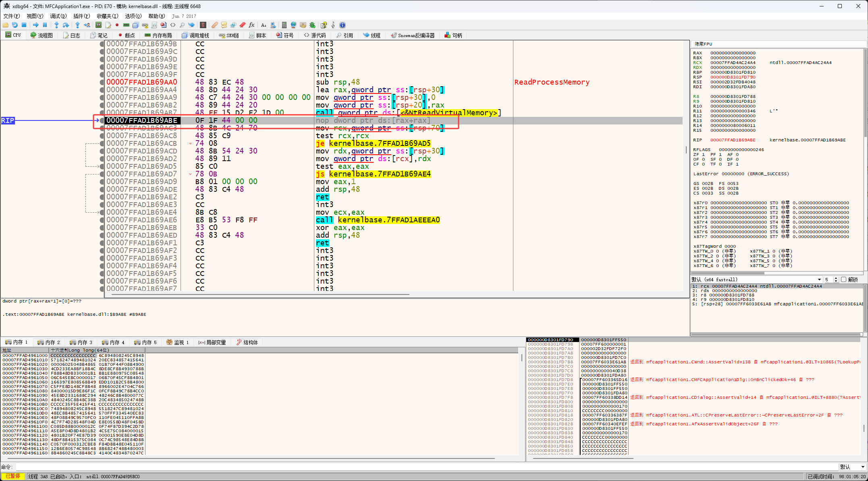Toggle the 解锁 unlock checkbox
The height and width of the screenshot is (481, 868).
843,280
